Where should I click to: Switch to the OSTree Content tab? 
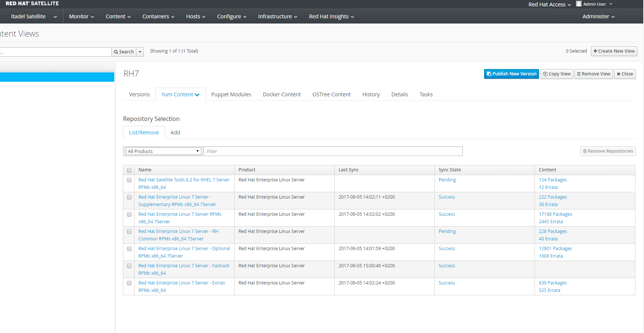(x=331, y=94)
